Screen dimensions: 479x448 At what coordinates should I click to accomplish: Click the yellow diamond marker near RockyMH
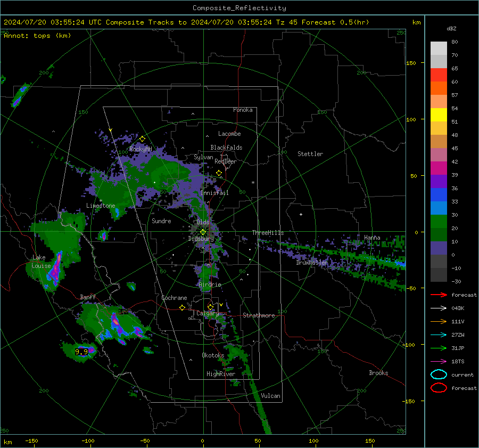142,139
